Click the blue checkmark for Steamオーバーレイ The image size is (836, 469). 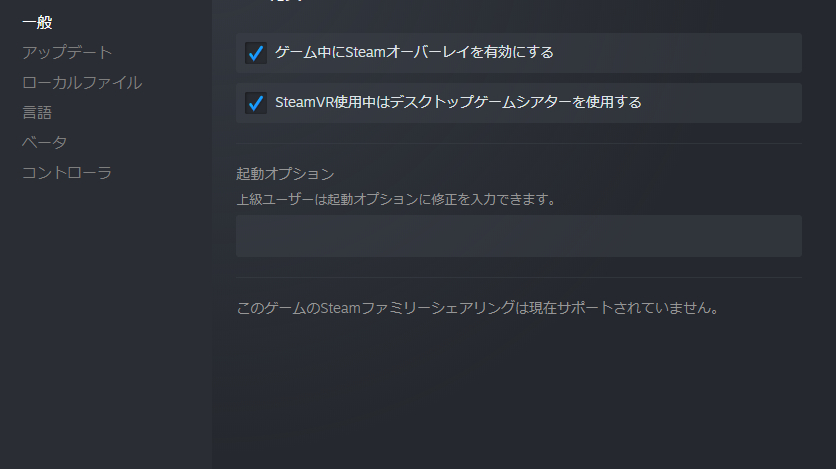click(x=256, y=53)
